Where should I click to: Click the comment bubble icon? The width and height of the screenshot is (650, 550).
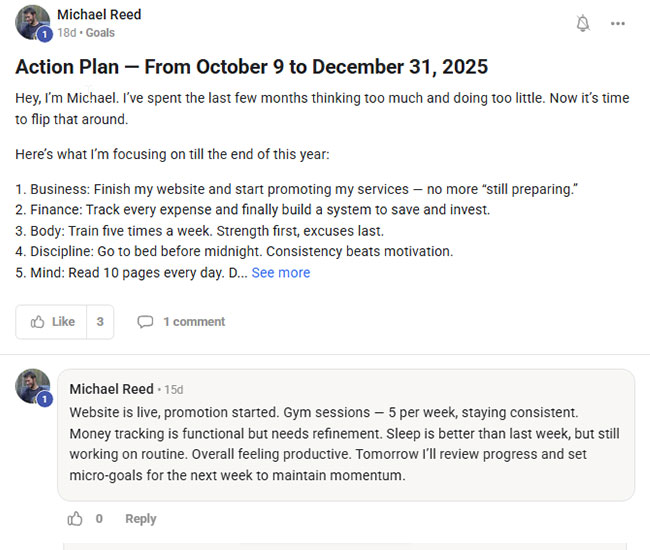[145, 322]
